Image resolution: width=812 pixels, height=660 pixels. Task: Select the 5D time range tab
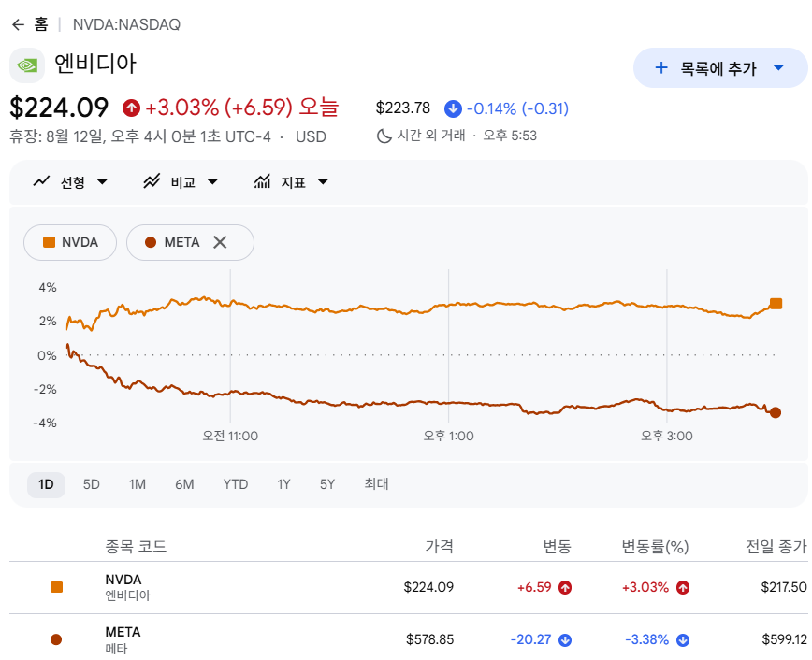(91, 484)
